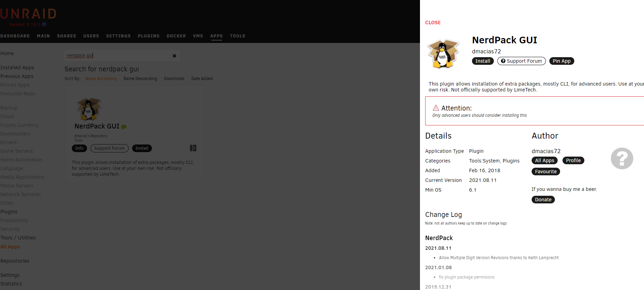
Task: Open the Plugins tab in top navigation
Action: pyautogui.click(x=149, y=36)
